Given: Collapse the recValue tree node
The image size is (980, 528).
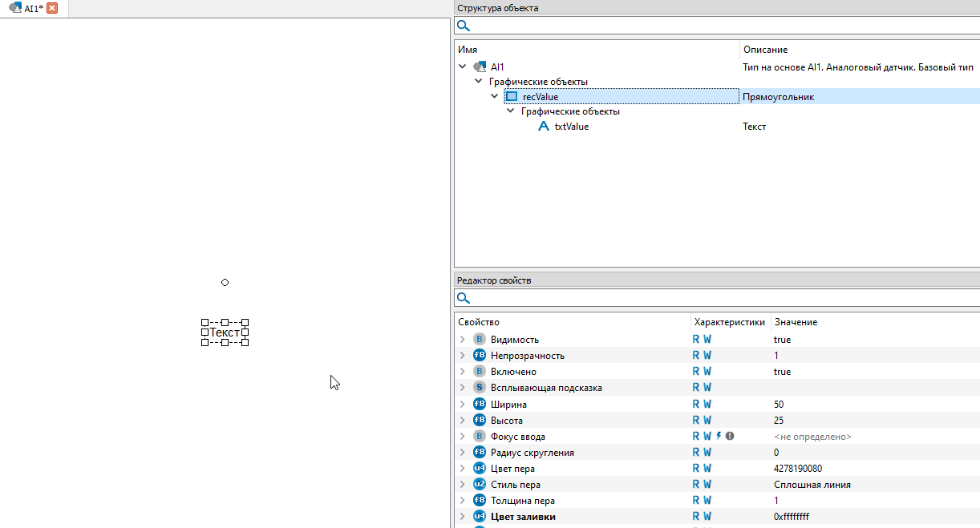Looking at the screenshot, I should 495,97.
